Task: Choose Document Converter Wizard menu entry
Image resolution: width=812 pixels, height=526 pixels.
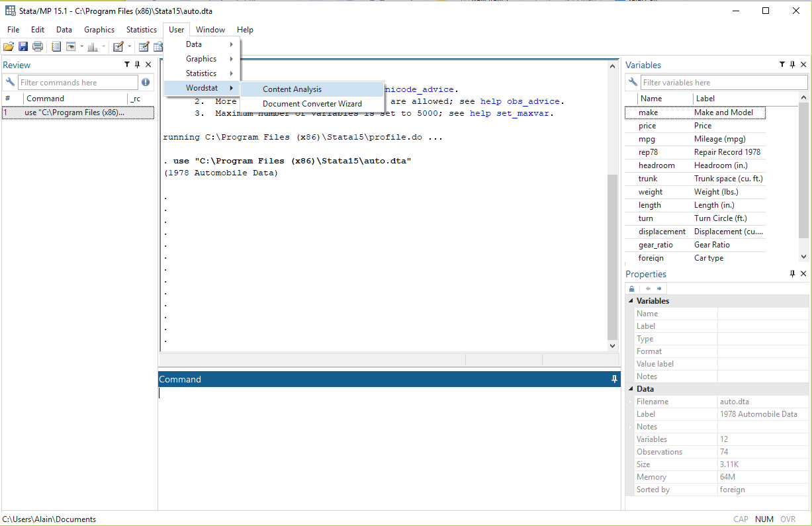Action: pos(312,104)
